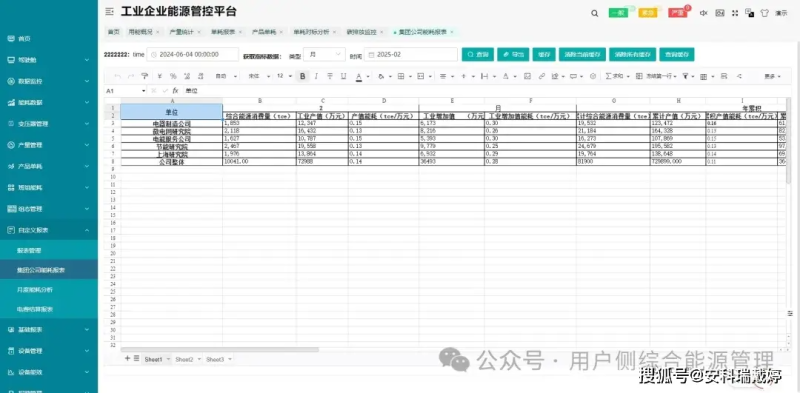Open the 类型 dropdown showing 月
The image size is (800, 393).
point(324,54)
